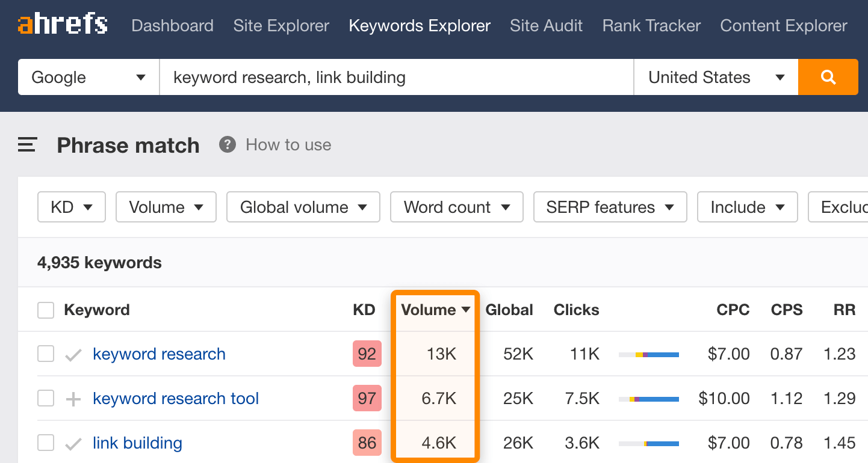
Task: Click the KD 86 badge for link building
Action: 367,443
